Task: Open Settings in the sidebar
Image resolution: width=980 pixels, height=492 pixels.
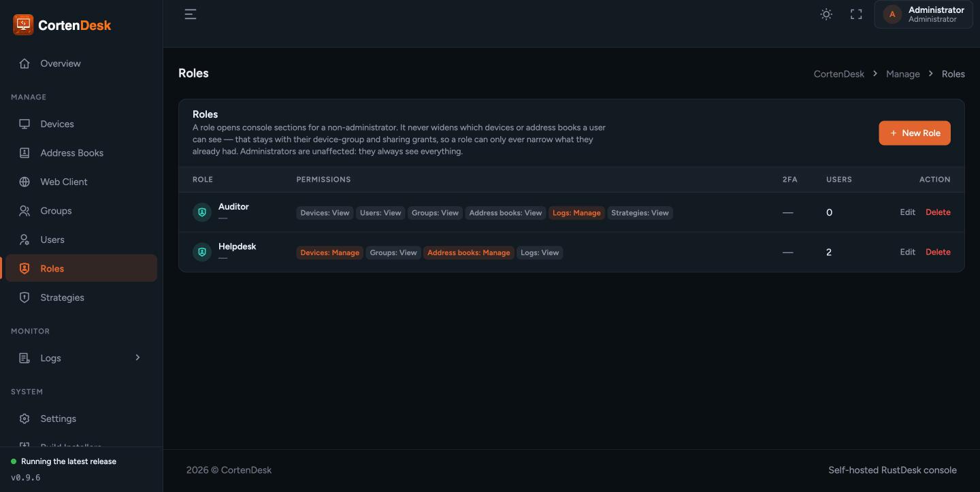Action: pos(82,419)
